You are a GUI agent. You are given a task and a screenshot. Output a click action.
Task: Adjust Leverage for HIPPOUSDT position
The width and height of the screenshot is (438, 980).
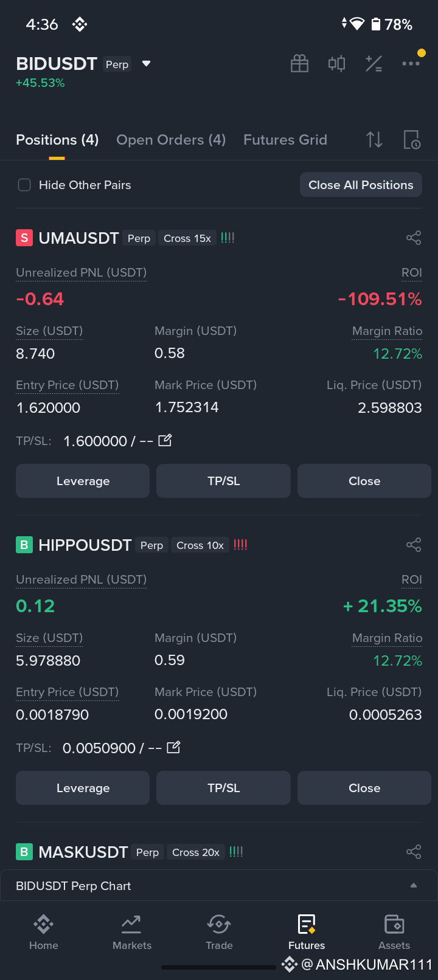point(83,788)
